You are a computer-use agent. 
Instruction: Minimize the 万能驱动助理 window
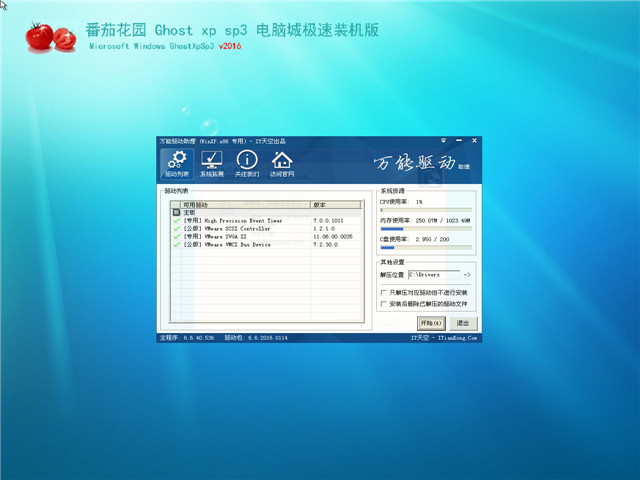click(459, 140)
